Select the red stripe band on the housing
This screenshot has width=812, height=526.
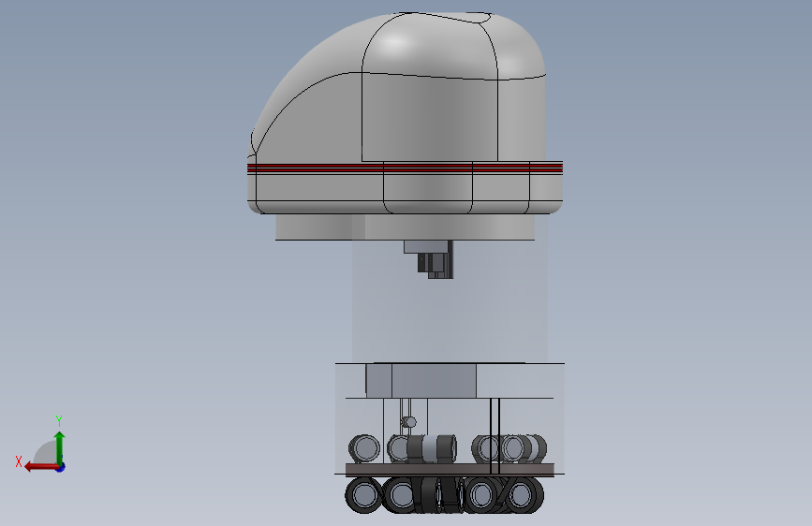405,168
